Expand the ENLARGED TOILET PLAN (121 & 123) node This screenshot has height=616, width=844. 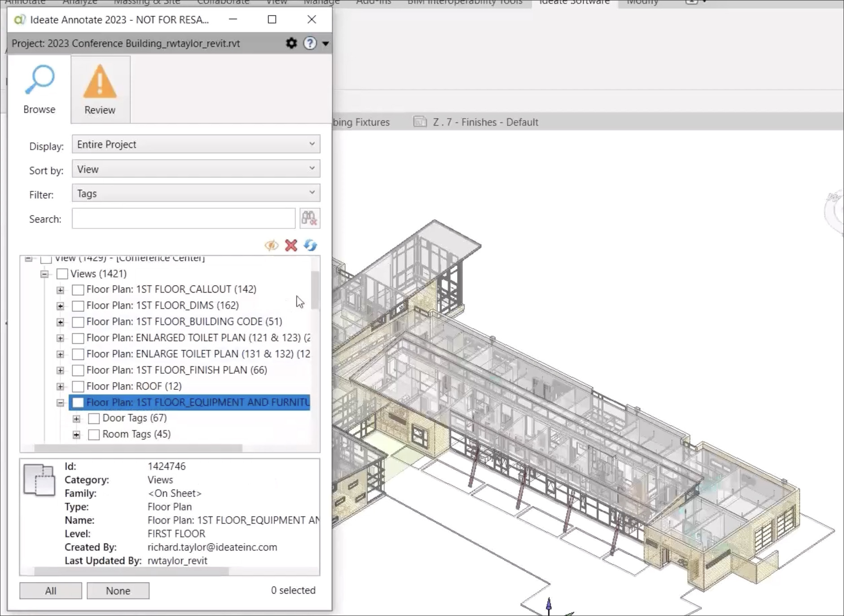[x=60, y=339]
